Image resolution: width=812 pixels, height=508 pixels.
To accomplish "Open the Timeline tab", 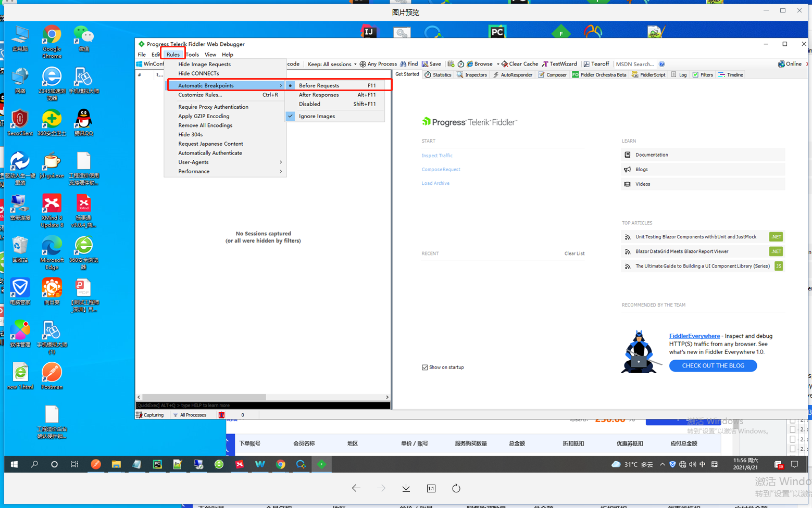I will (731, 75).
